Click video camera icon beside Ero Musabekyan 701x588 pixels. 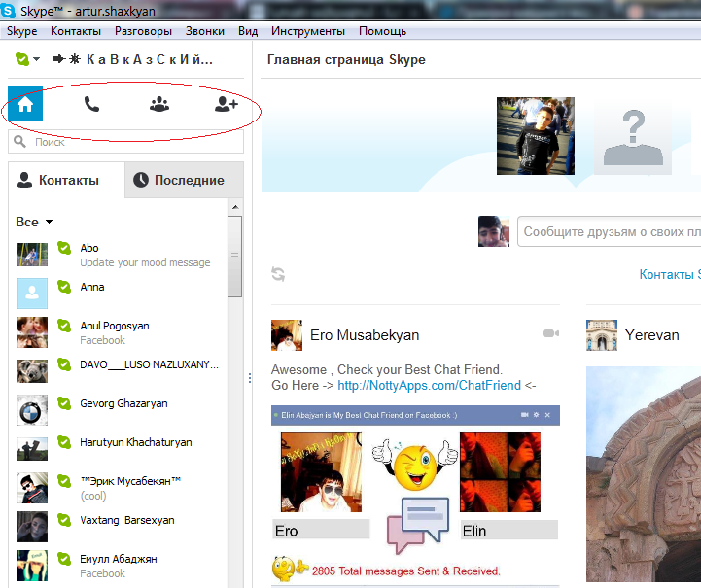[x=551, y=334]
